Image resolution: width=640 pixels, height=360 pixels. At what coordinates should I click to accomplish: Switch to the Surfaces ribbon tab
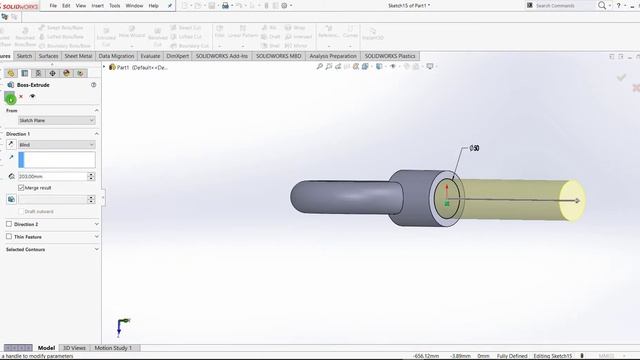tap(49, 56)
